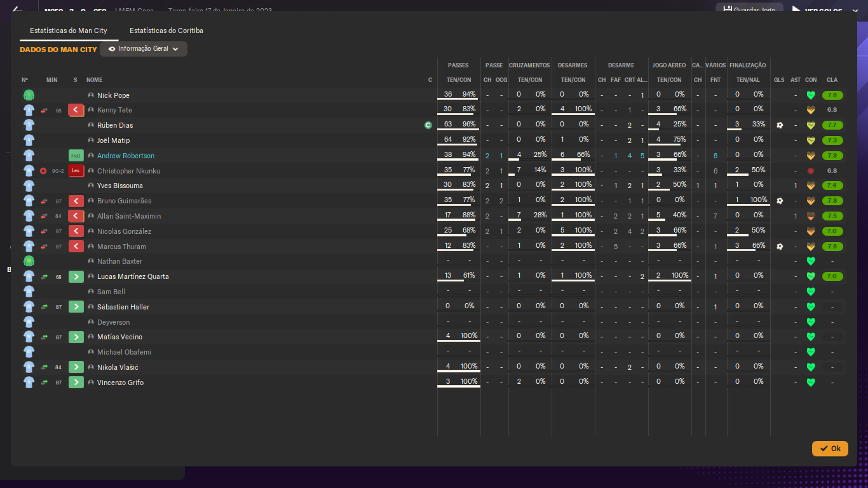Image resolution: width=868 pixels, height=488 pixels.
Task: Click the FINALIZAÇÃO column group header
Action: click(x=748, y=65)
